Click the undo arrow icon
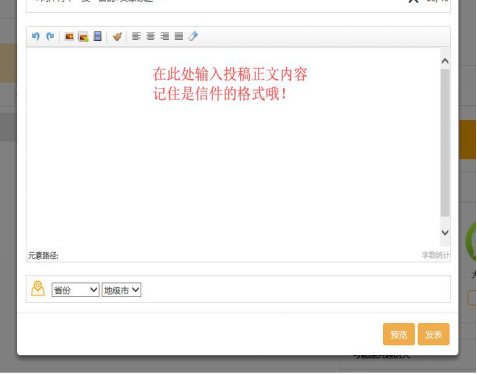Image resolution: width=477 pixels, height=375 pixels. pyautogui.click(x=36, y=36)
